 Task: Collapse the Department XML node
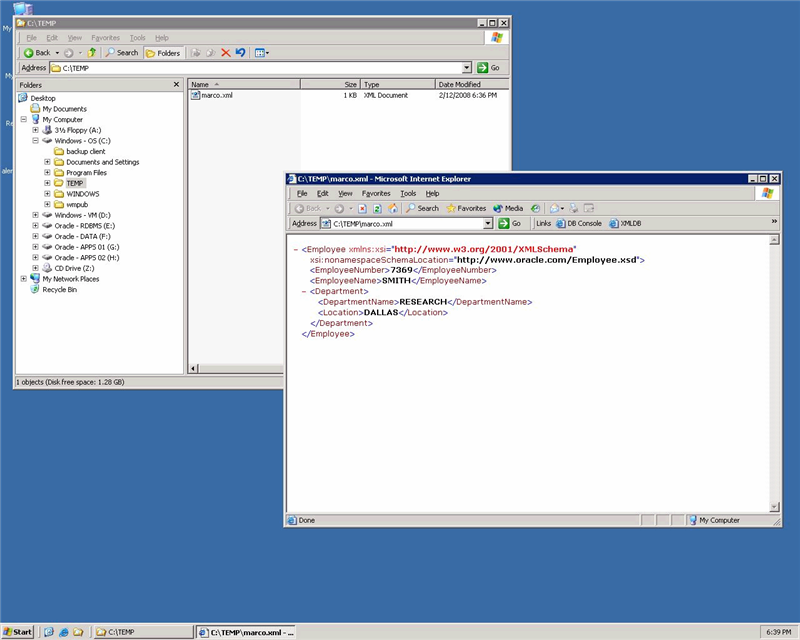click(x=304, y=291)
